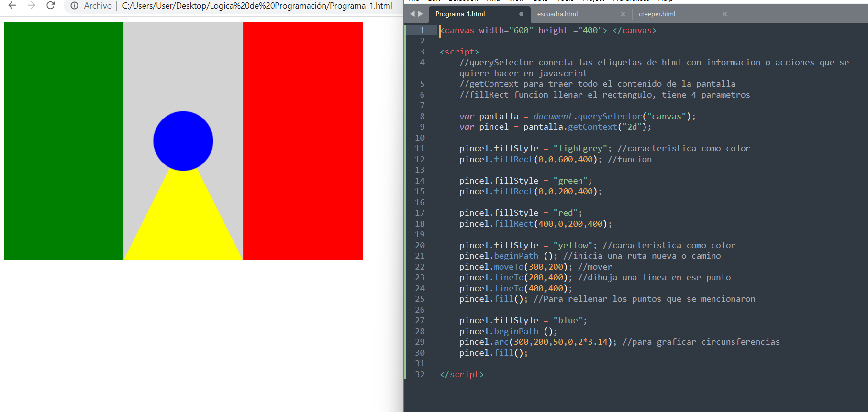868x412 pixels.
Task: Click the comment "//Para rellenar los puntos"
Action: click(644, 299)
